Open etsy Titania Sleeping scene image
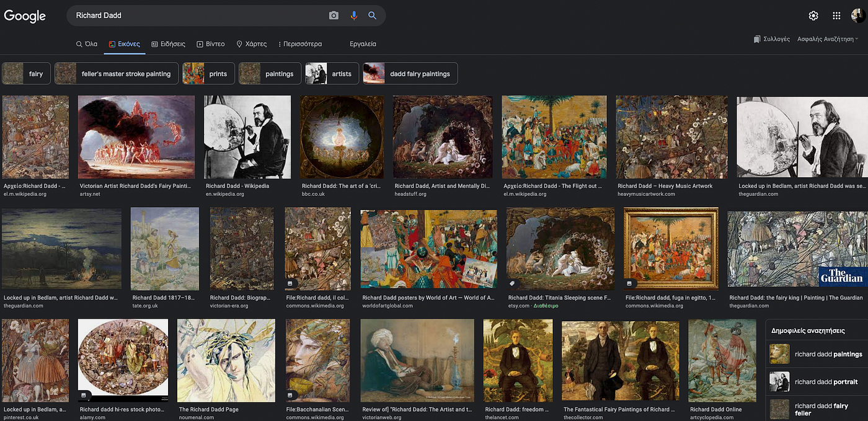 coord(560,249)
